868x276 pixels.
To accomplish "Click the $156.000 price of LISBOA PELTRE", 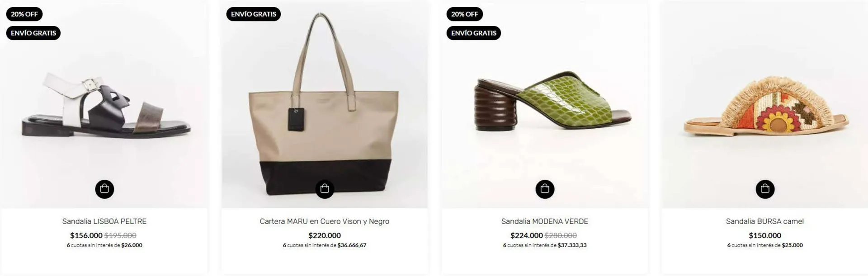I will (86, 235).
